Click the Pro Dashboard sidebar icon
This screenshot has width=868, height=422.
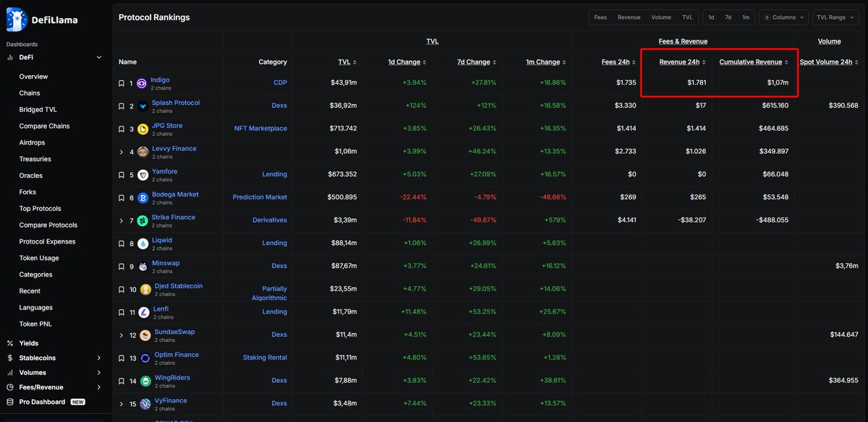10,402
